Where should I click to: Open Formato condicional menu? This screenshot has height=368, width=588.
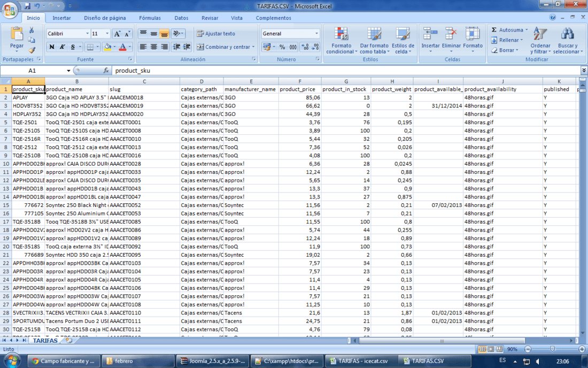coord(342,41)
